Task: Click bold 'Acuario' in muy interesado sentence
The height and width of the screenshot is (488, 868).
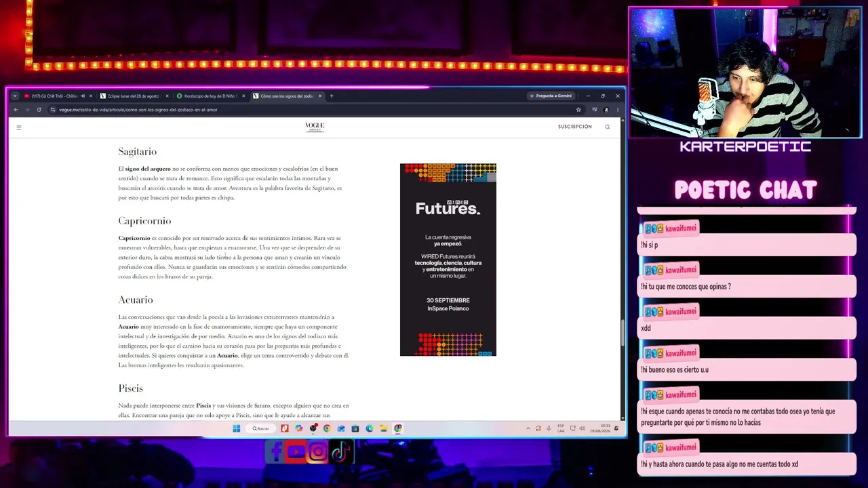Action: pos(128,327)
